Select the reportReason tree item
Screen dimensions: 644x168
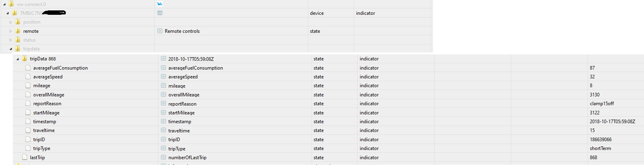pyautogui.click(x=47, y=104)
